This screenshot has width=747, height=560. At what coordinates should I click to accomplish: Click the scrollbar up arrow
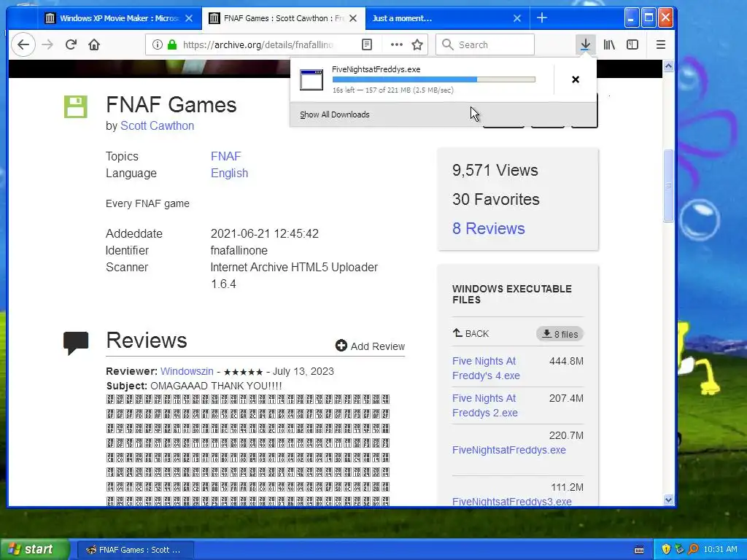pyautogui.click(x=668, y=66)
